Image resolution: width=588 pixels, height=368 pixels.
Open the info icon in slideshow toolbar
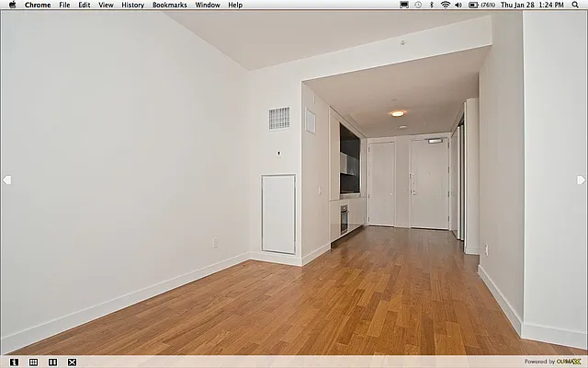pos(14,362)
